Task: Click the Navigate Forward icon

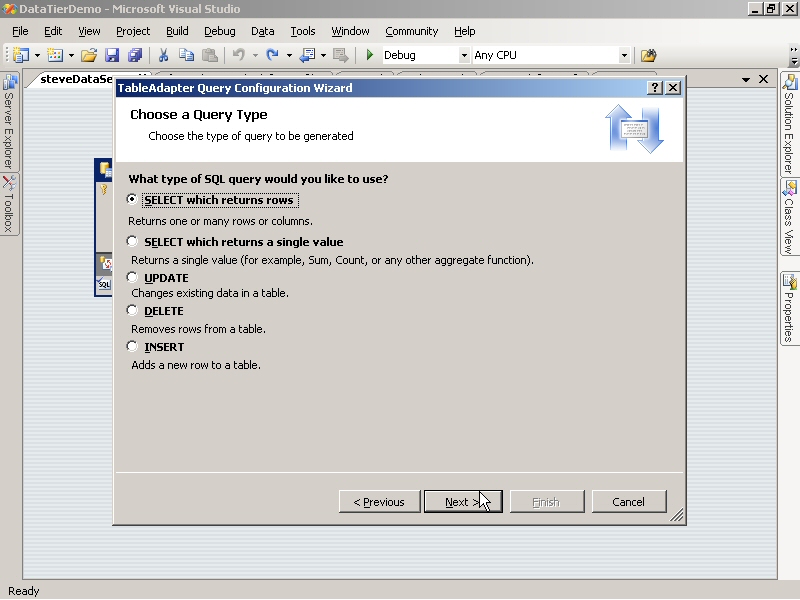Action: coord(340,55)
